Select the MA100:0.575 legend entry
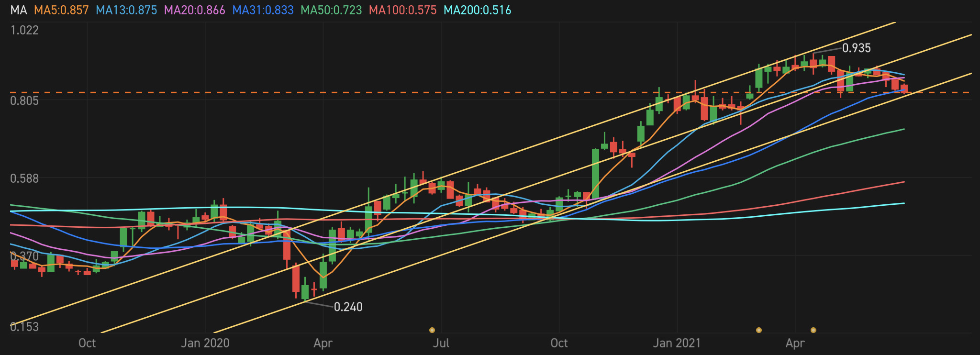 click(403, 10)
